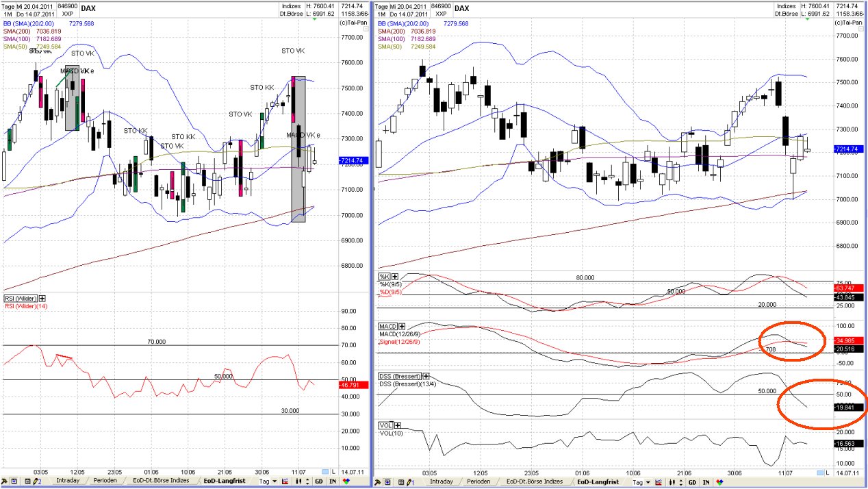This screenshot has height=489, width=868.
Task: Switch to the Intraday tab
Action: (67, 481)
